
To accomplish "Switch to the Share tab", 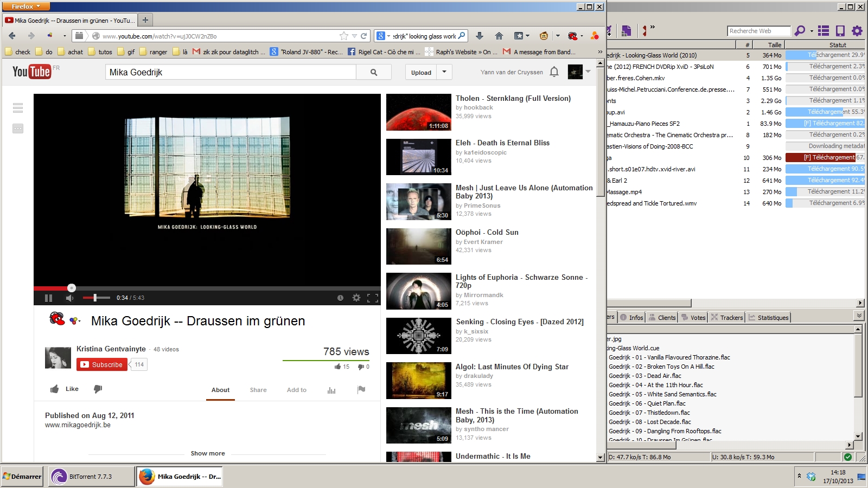I will pyautogui.click(x=258, y=390).
